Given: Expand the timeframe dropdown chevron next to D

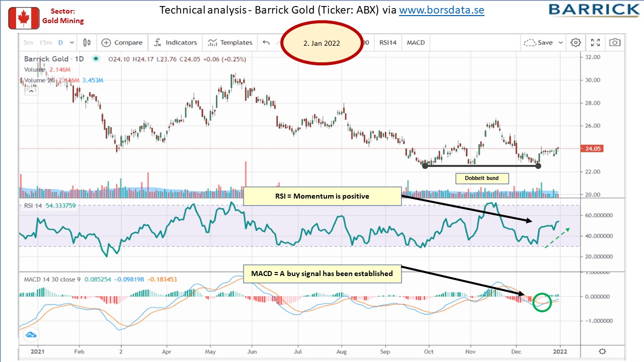Looking at the screenshot, I should tap(72, 43).
